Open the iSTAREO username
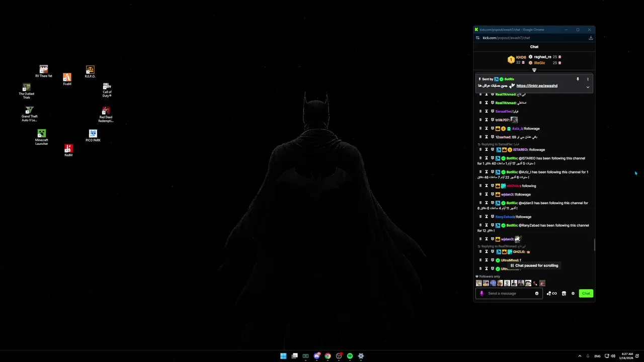 tap(520, 149)
